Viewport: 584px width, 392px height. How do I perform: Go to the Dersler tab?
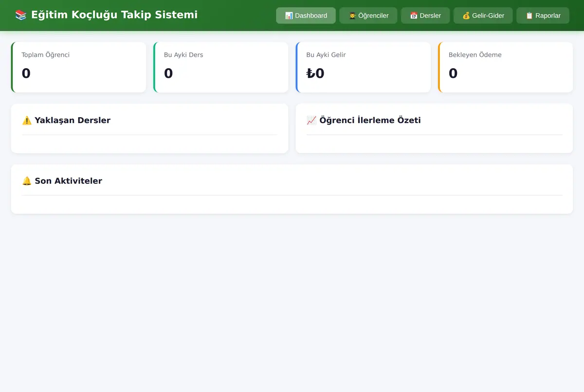pyautogui.click(x=425, y=16)
